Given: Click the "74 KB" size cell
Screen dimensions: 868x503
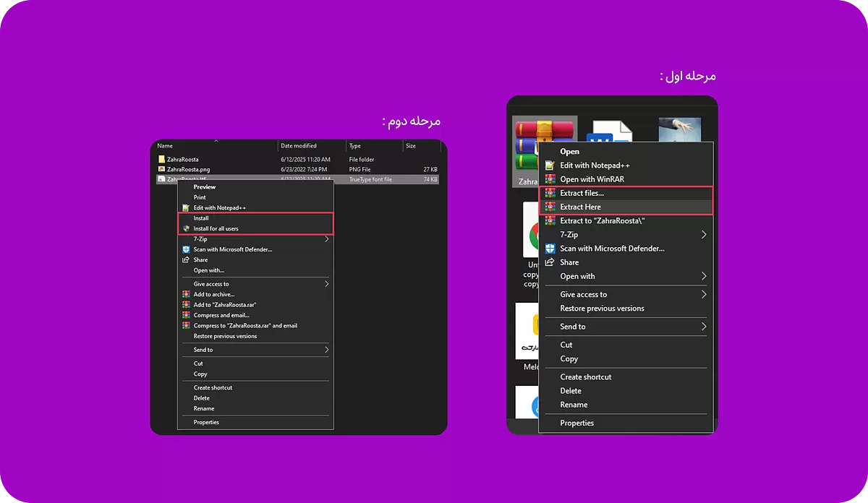Looking at the screenshot, I should coord(430,179).
